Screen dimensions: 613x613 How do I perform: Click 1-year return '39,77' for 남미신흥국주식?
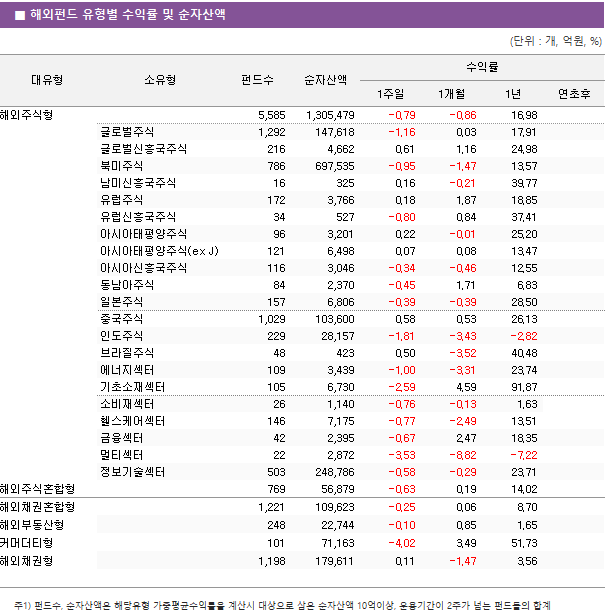(524, 183)
